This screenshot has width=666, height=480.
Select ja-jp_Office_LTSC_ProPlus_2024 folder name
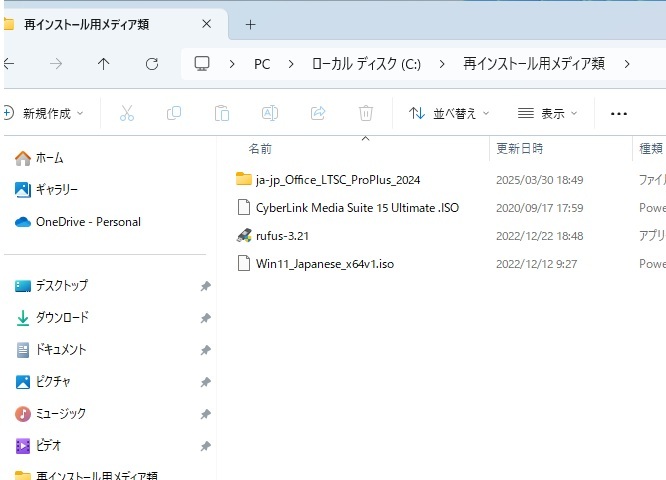tap(338, 180)
